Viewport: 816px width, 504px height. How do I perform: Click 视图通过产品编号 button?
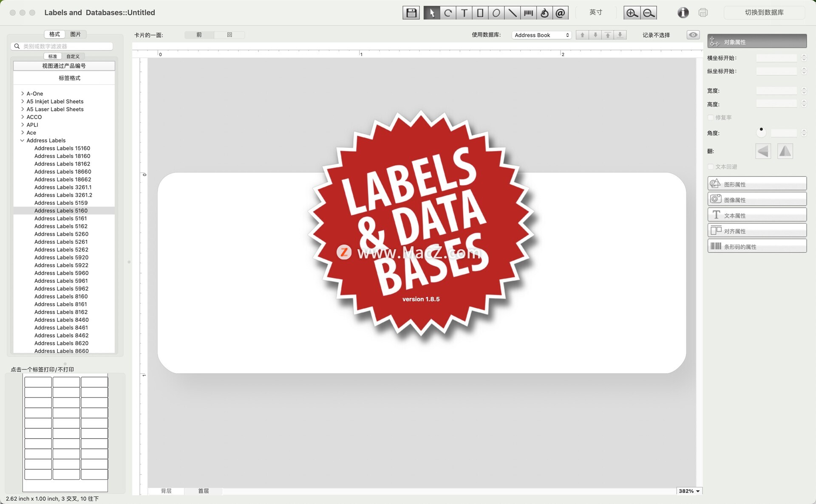click(x=64, y=66)
